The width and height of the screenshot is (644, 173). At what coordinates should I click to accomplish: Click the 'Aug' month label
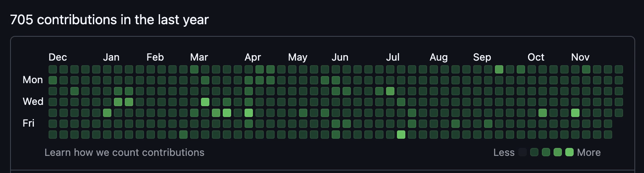439,57
